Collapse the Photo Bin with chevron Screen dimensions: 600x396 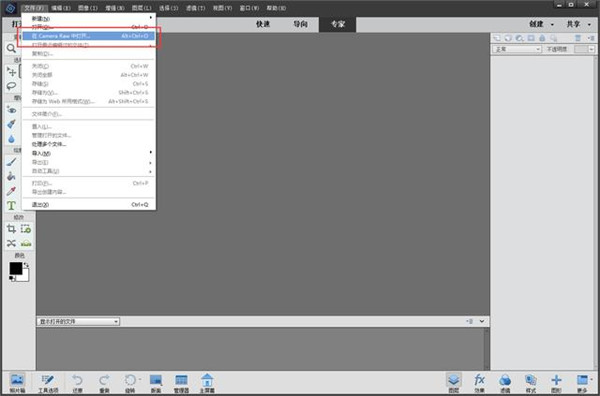pos(482,321)
